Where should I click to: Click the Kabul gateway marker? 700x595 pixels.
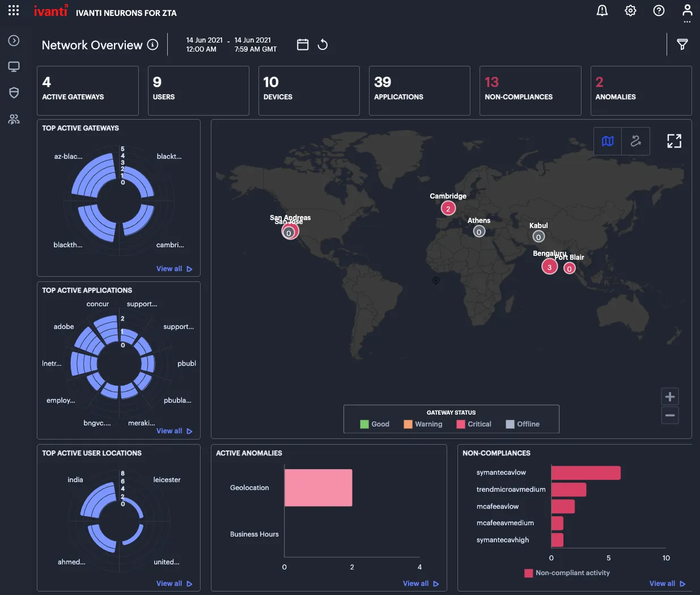click(538, 237)
